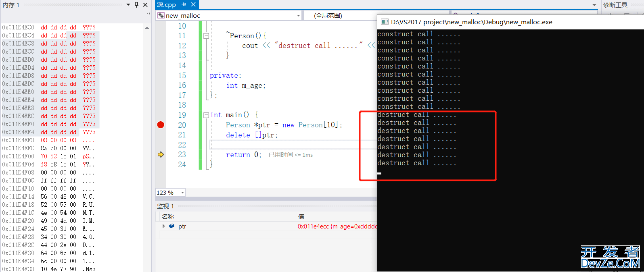Click bytes '08 00 00 08' in memory

pyautogui.click(x=59, y=140)
